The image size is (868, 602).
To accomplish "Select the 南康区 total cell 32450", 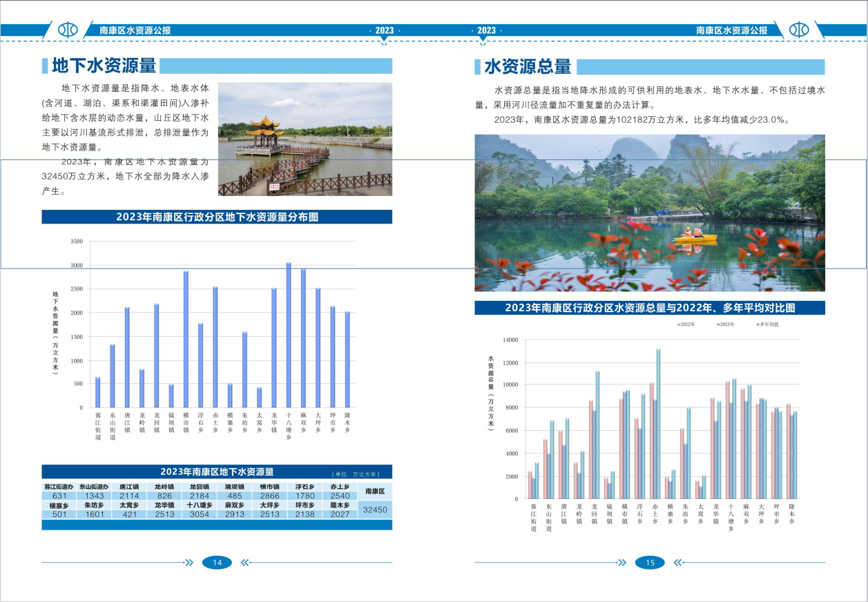I will coord(375,509).
